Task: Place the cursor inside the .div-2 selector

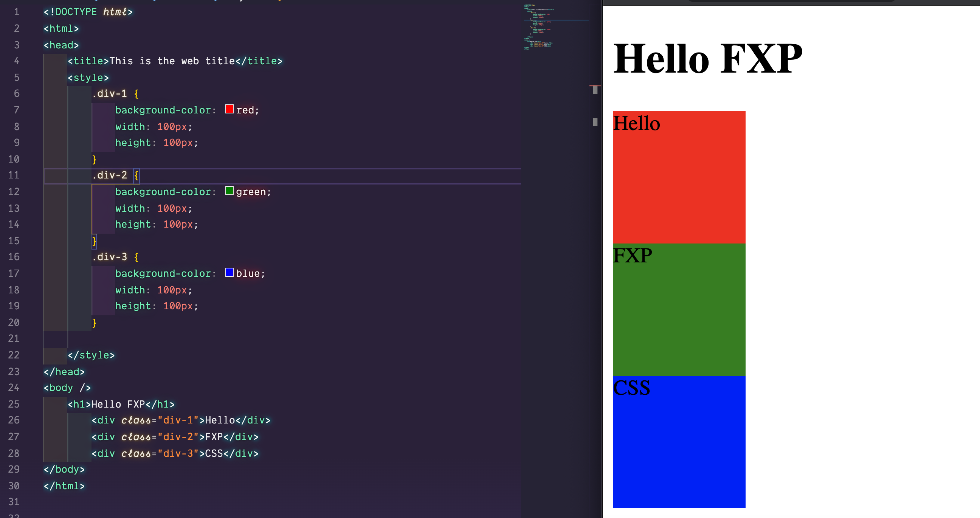Action: [110, 175]
